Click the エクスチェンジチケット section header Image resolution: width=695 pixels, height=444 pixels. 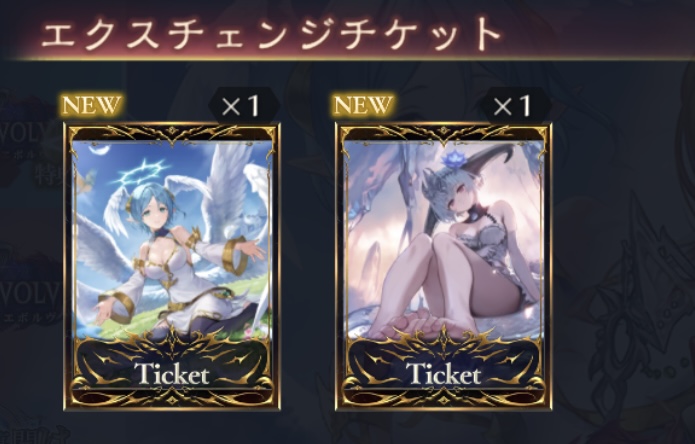[x=271, y=34]
